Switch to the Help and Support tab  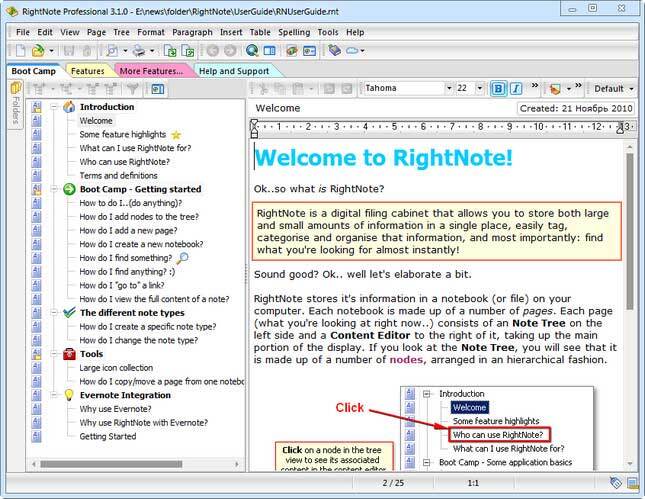click(x=234, y=71)
